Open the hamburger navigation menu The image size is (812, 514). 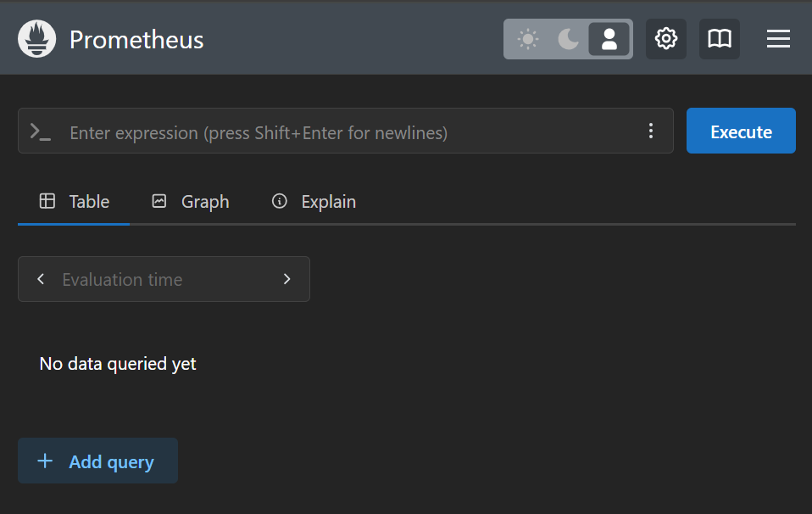(778, 39)
